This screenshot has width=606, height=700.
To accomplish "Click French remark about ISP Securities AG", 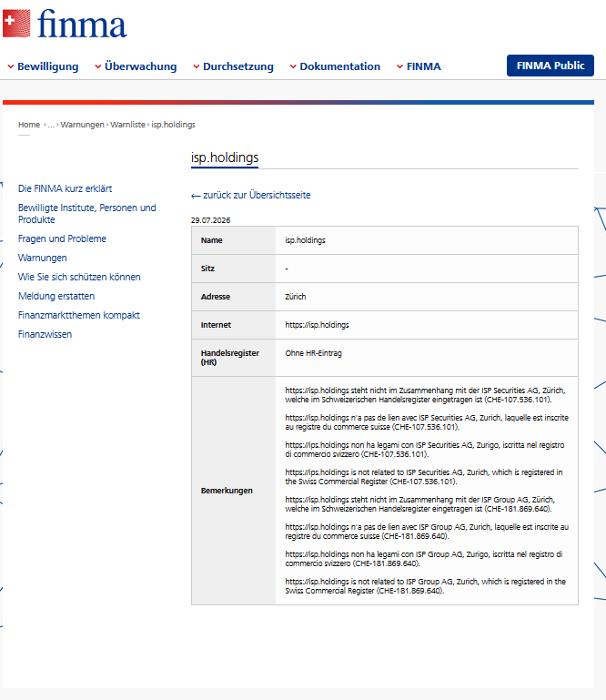I will (x=427, y=422).
